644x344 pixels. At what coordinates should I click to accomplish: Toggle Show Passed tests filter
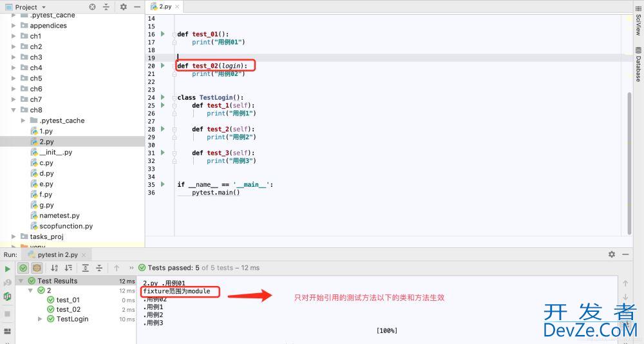(x=23, y=268)
